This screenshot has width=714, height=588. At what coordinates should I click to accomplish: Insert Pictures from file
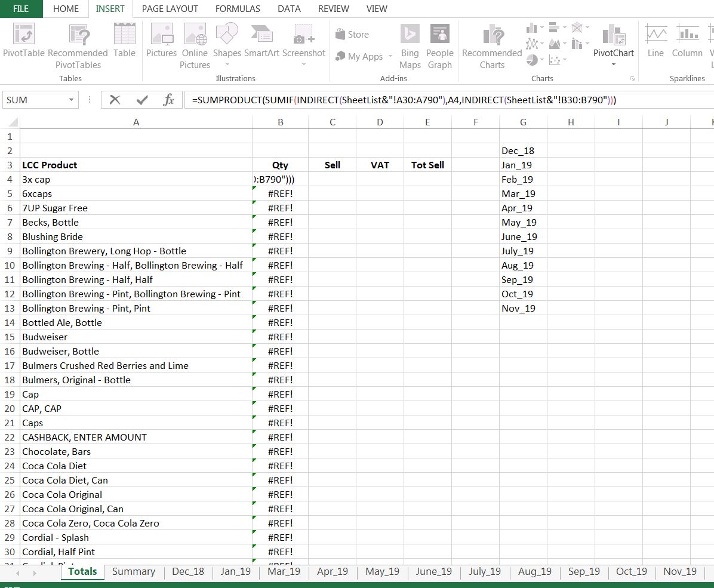(x=161, y=41)
